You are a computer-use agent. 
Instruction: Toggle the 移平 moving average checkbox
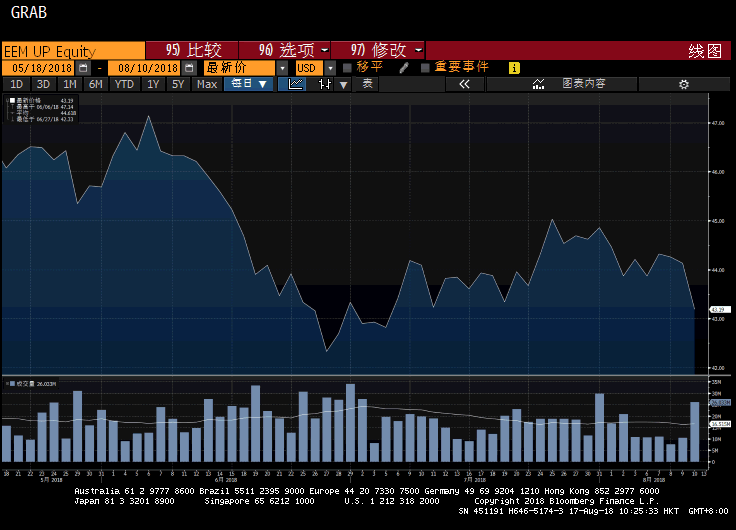pyautogui.click(x=347, y=68)
